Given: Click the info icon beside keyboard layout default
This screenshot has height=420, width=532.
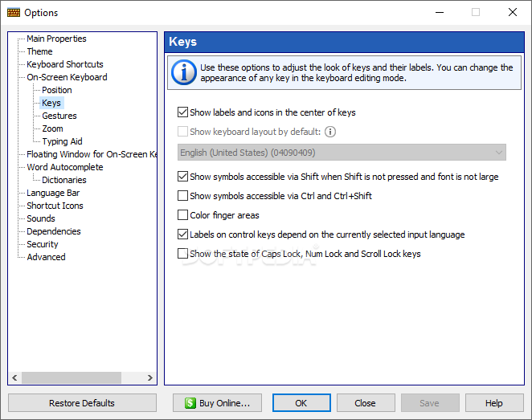Looking at the screenshot, I should click(330, 132).
